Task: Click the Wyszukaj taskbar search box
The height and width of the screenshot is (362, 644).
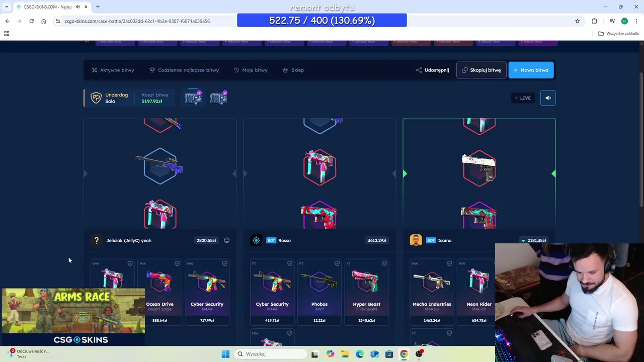Action: (271, 354)
